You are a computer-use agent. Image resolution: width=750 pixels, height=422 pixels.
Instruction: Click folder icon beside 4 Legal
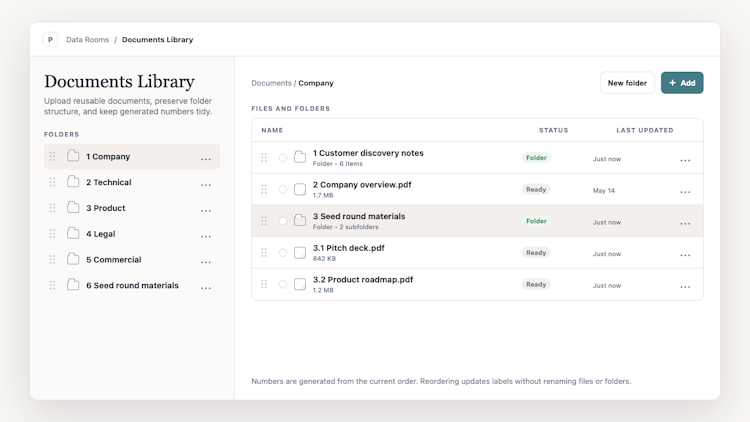coord(73,233)
